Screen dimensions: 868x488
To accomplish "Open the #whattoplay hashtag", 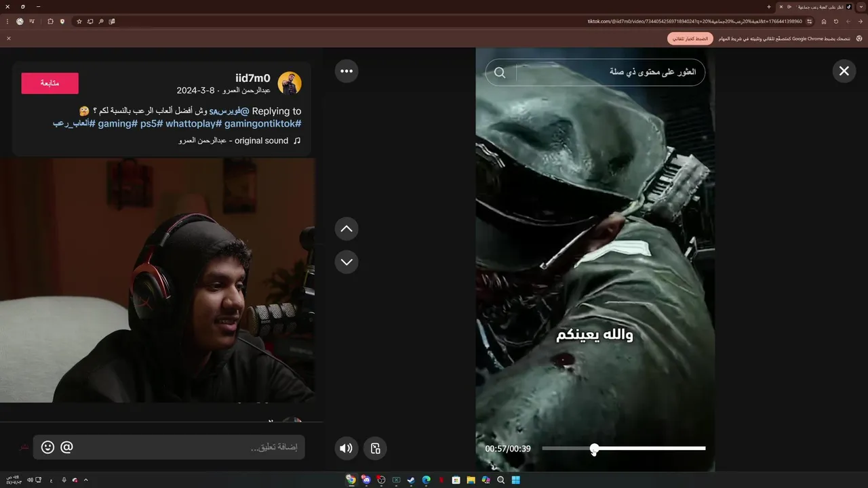I will click(x=194, y=123).
